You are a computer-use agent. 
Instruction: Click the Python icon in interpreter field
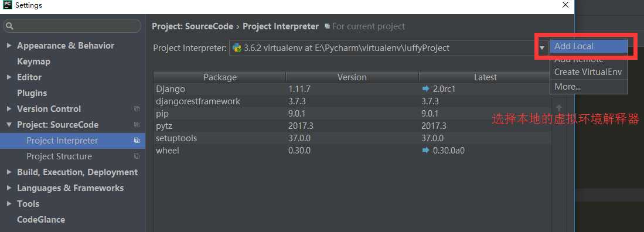pos(237,47)
